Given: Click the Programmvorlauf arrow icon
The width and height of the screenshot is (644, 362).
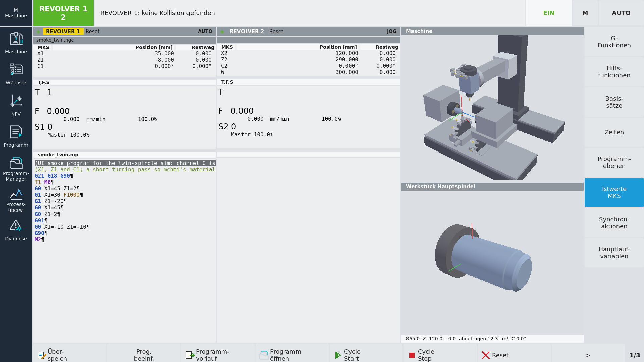Looking at the screenshot, I should (190, 355).
